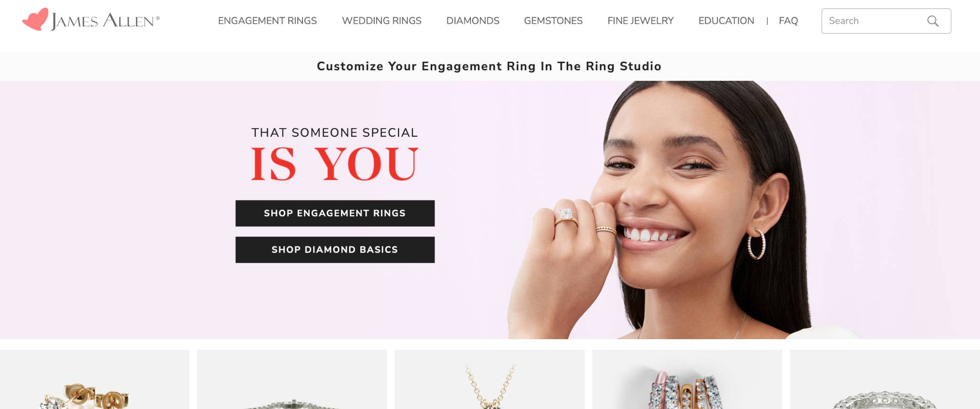Open the FAQ page link
Image resolution: width=980 pixels, height=409 pixels.
point(788,21)
